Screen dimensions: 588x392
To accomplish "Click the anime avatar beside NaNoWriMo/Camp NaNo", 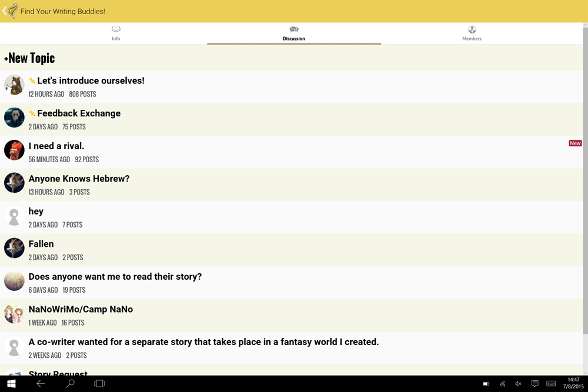I will tap(14, 314).
